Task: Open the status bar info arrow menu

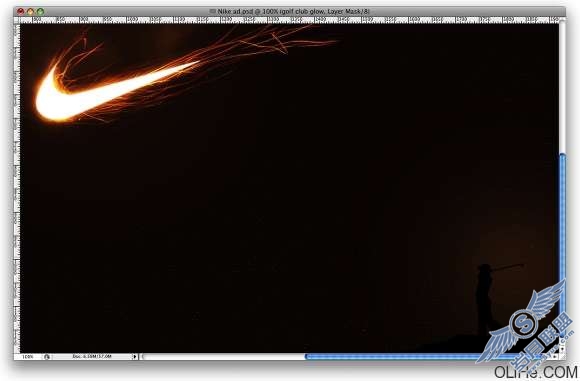Action: pyautogui.click(x=135, y=357)
